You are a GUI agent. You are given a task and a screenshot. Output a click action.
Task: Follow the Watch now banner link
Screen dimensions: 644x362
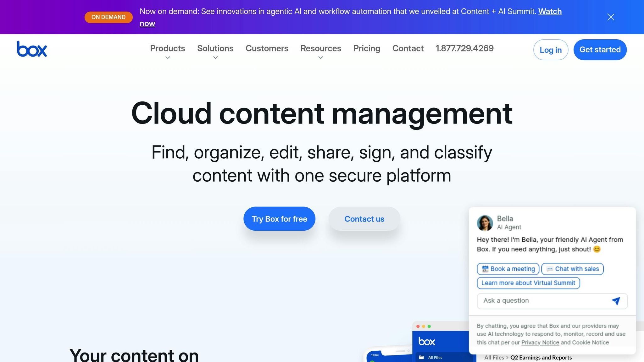click(550, 12)
